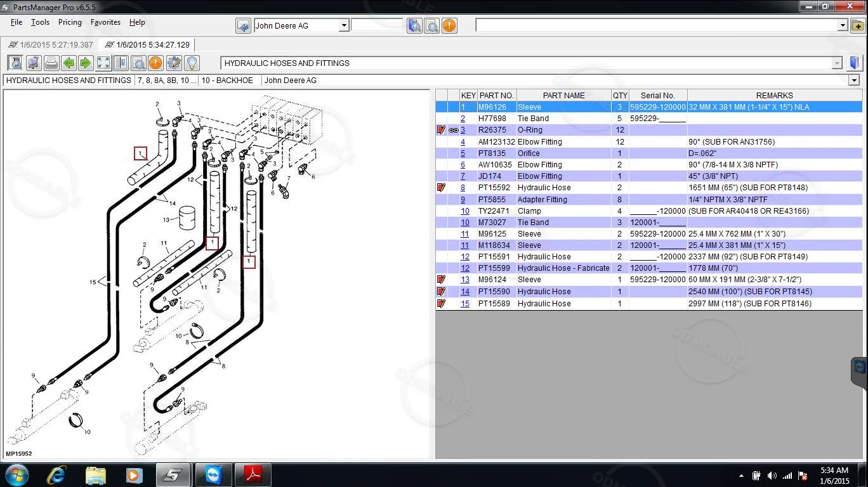Image resolution: width=868 pixels, height=487 pixels.
Task: Click key link 15 for PT15589 Hydraulic Hose
Action: 465,304
